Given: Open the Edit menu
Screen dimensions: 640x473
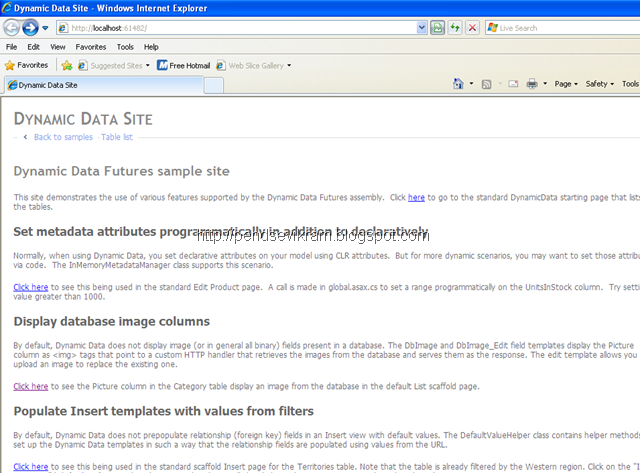Looking at the screenshot, I should (x=33, y=47).
